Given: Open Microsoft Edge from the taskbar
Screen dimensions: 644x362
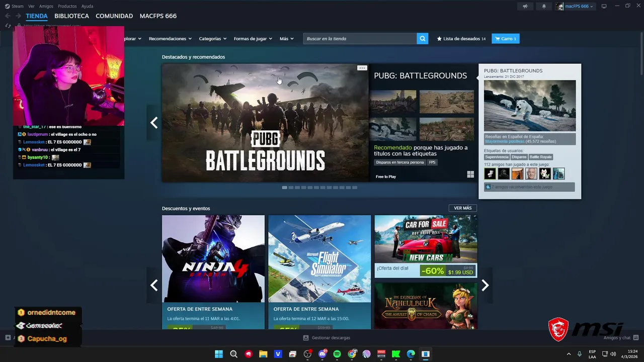Looking at the screenshot, I should pos(411,354).
